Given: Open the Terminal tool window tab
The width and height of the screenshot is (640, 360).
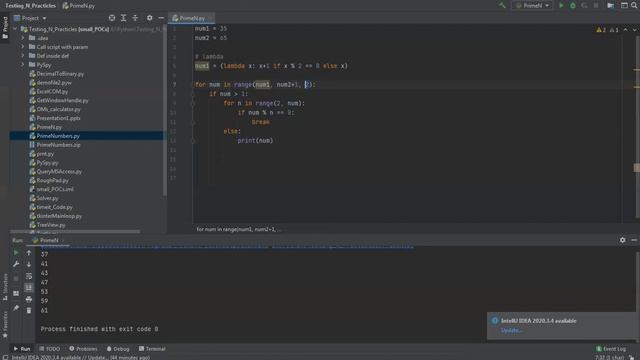Looking at the screenshot, I should point(152,349).
